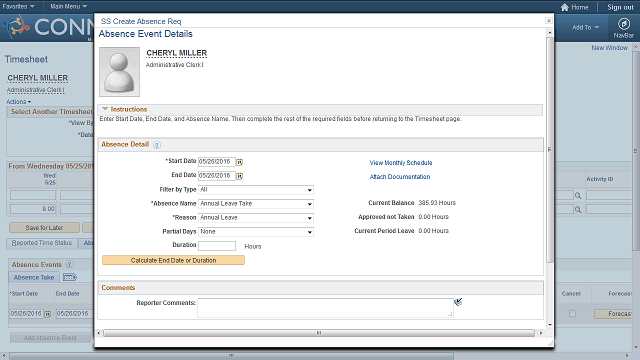Click the Absence Events help icon
Viewport: 640px width, 360px height.
[x=70, y=264]
